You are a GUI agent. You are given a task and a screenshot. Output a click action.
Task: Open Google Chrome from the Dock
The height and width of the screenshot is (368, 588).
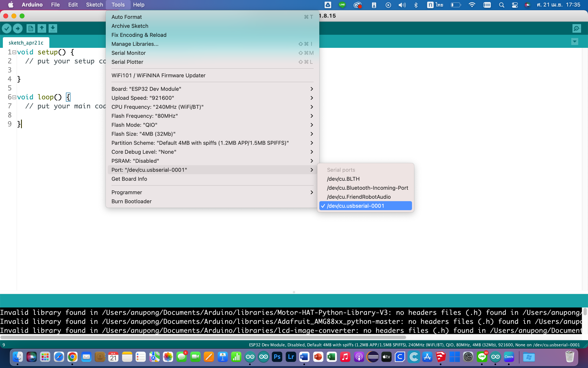click(x=72, y=357)
